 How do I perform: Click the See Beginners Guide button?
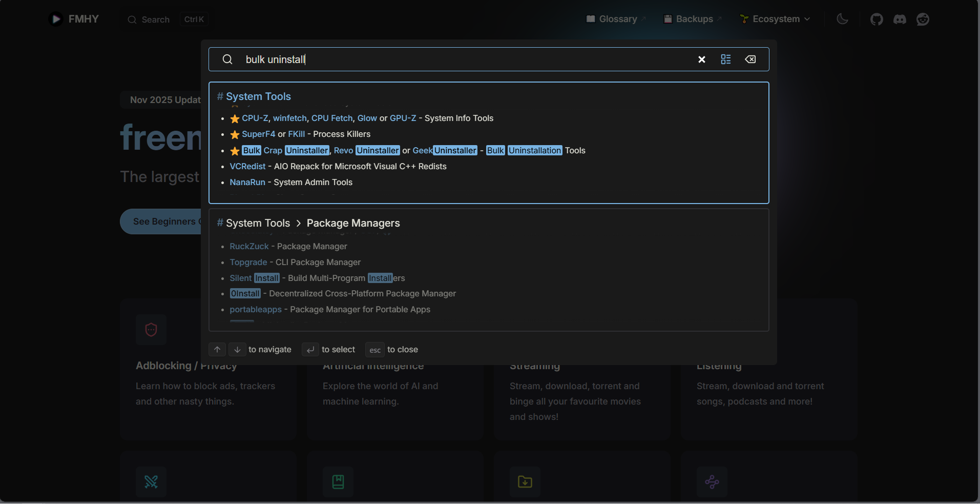pyautogui.click(x=161, y=221)
